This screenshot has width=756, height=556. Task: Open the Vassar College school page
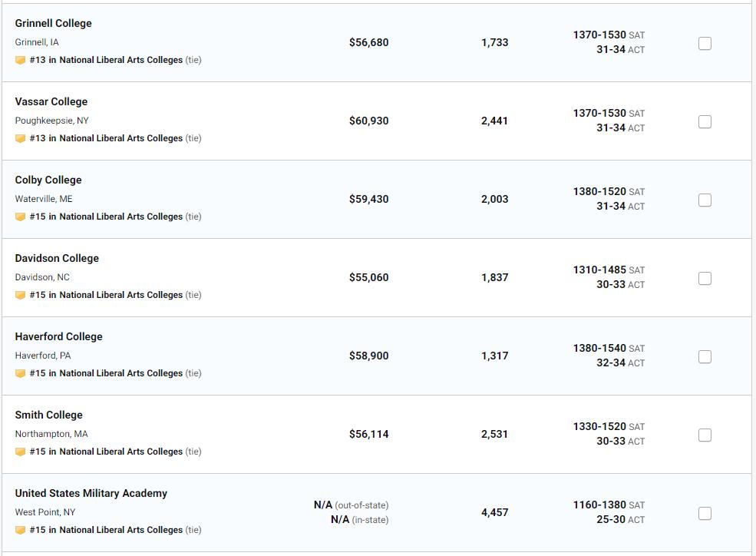pos(51,101)
